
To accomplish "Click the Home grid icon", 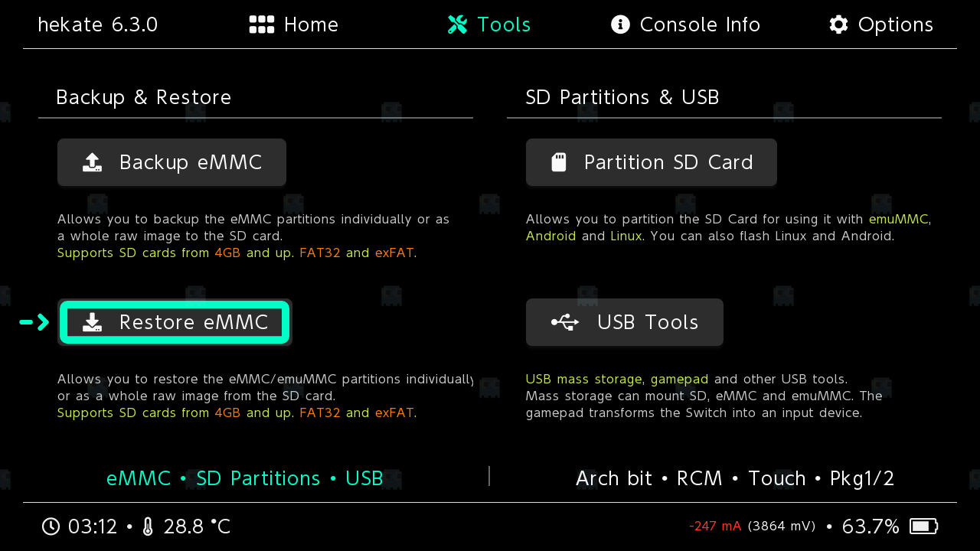I will [262, 24].
